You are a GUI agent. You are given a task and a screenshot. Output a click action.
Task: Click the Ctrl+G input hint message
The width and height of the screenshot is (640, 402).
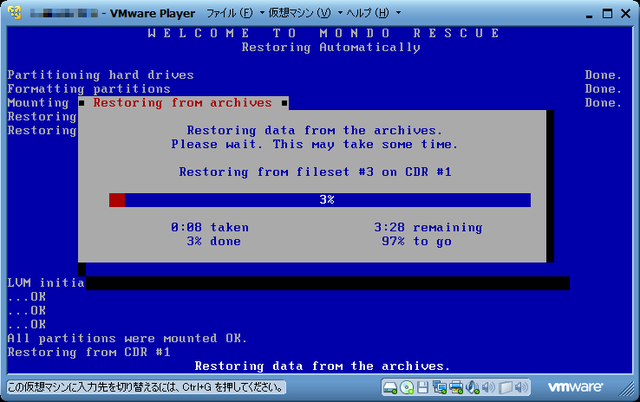146,387
